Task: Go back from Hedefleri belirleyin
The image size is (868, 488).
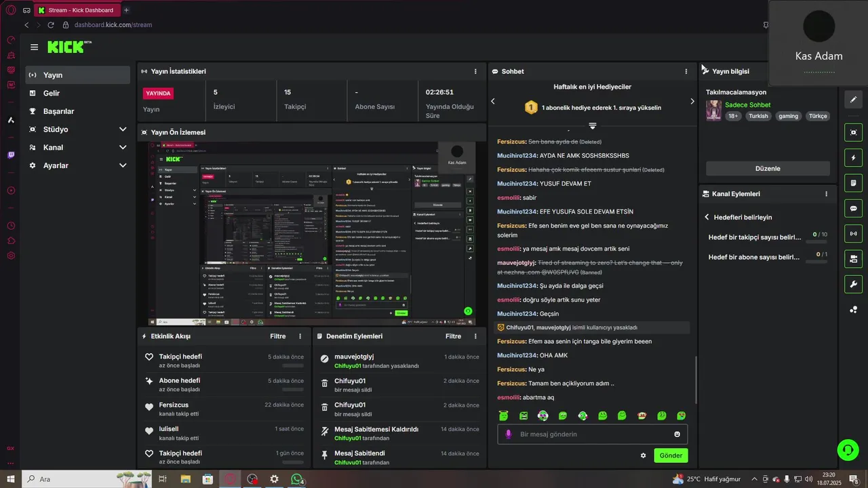Action: (707, 218)
